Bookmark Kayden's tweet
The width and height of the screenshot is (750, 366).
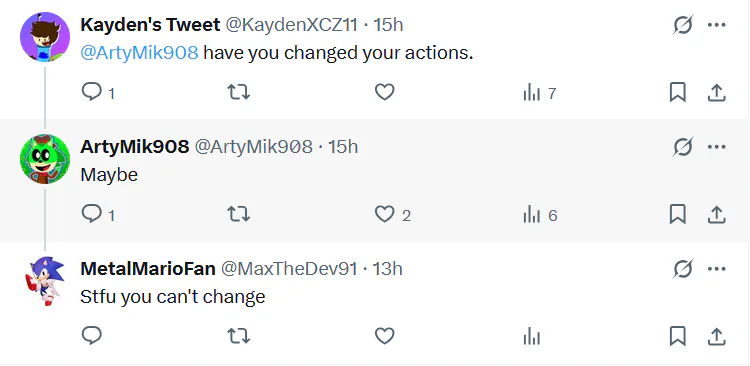click(677, 92)
